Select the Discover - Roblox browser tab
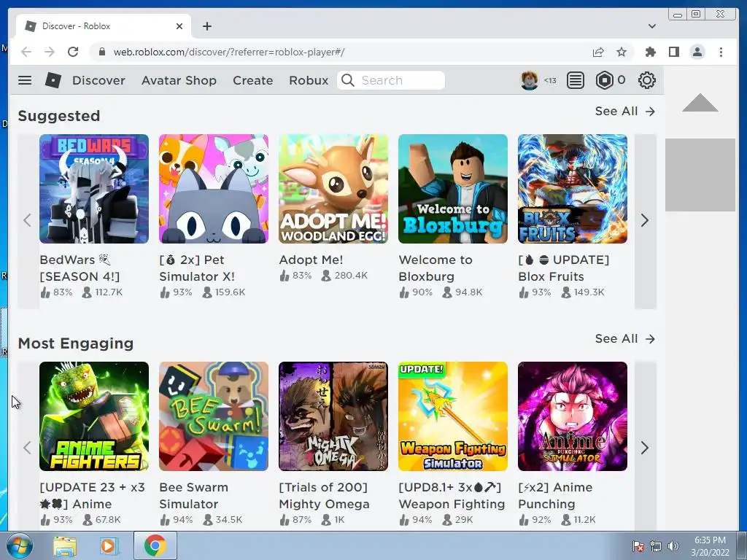747x560 pixels. pos(104,26)
